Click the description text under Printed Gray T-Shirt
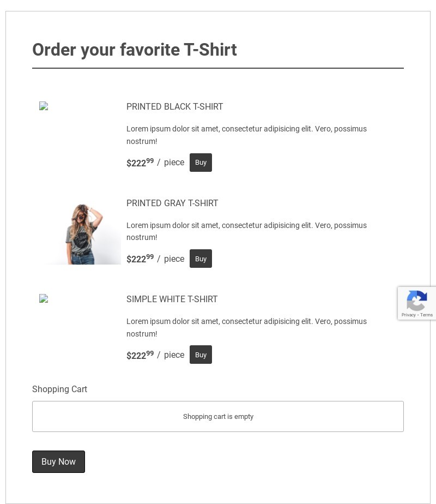 pyautogui.click(x=246, y=231)
